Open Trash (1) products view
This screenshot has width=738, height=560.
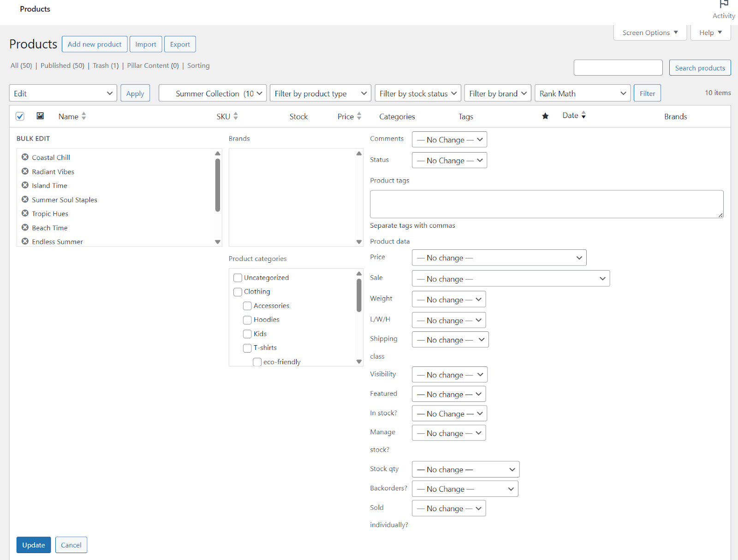106,65
